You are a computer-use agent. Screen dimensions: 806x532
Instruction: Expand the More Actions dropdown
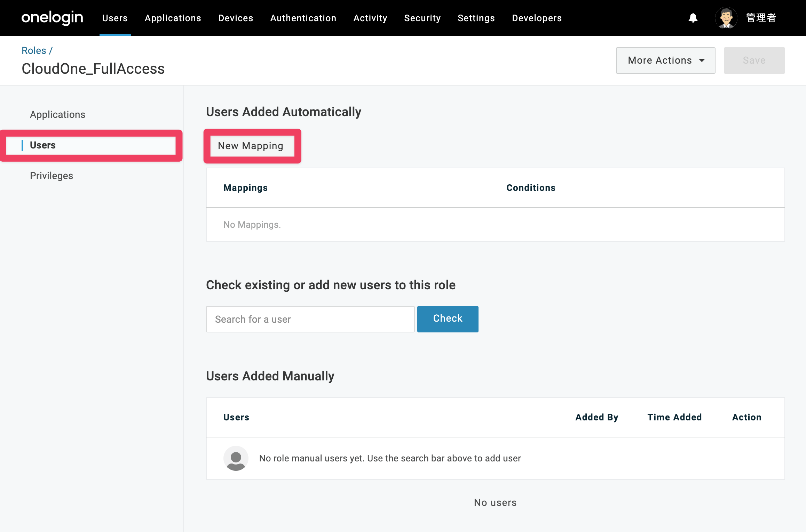click(x=665, y=61)
